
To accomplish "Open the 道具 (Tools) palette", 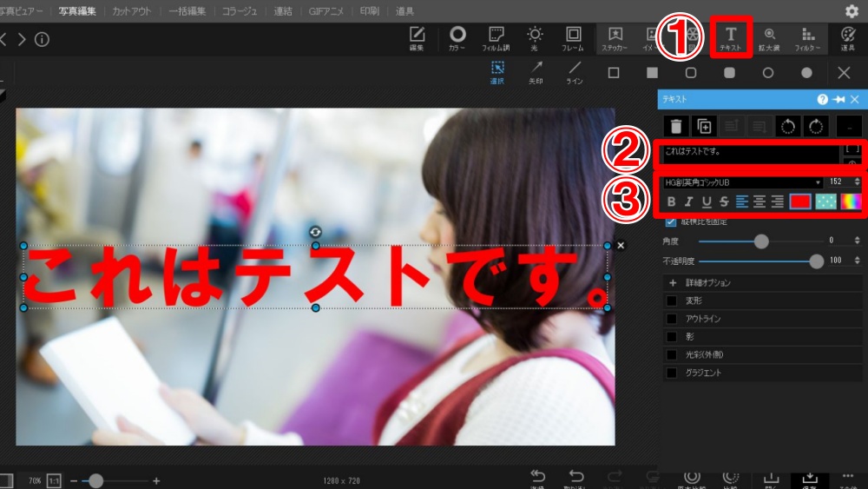I will (x=848, y=38).
